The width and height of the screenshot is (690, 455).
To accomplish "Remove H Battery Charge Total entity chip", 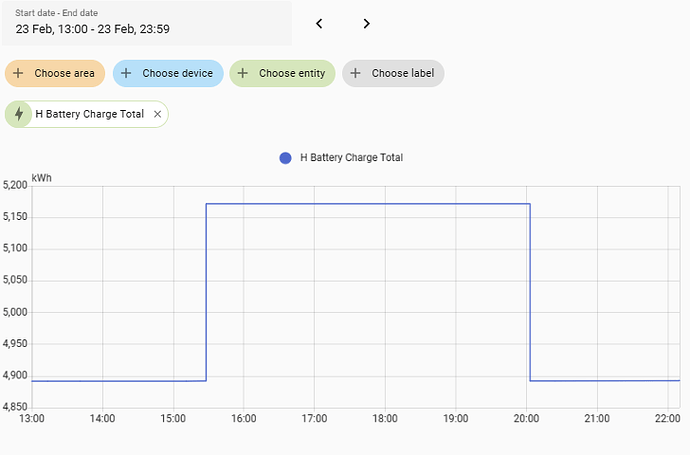I will 158,114.
